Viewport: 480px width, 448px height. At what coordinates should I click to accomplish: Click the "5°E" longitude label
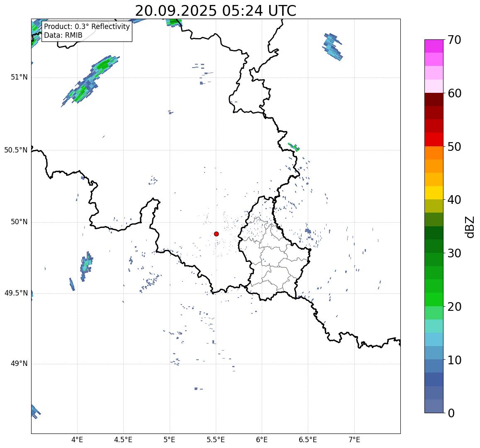[x=169, y=440]
